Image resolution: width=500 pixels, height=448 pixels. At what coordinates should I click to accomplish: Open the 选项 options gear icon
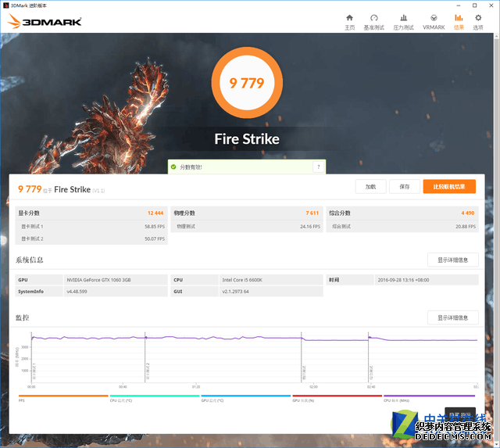[478, 18]
